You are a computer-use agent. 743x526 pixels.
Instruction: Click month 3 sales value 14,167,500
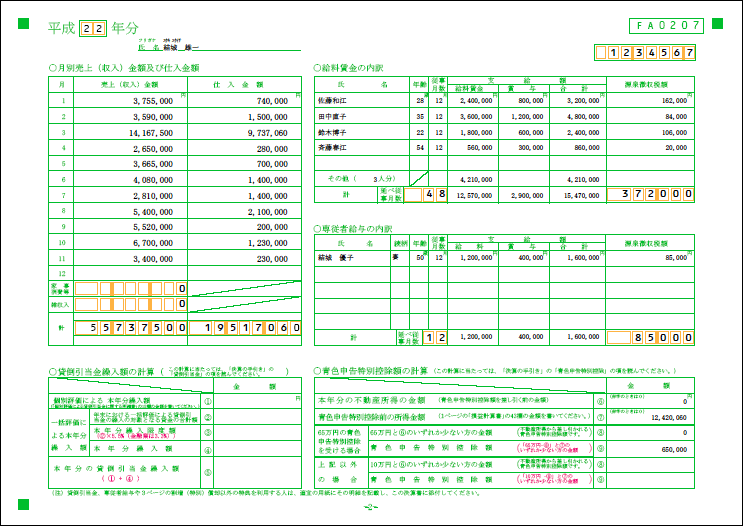(x=151, y=133)
